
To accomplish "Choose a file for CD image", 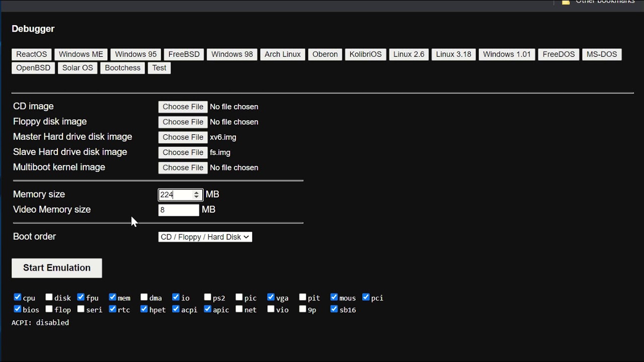I will [183, 107].
